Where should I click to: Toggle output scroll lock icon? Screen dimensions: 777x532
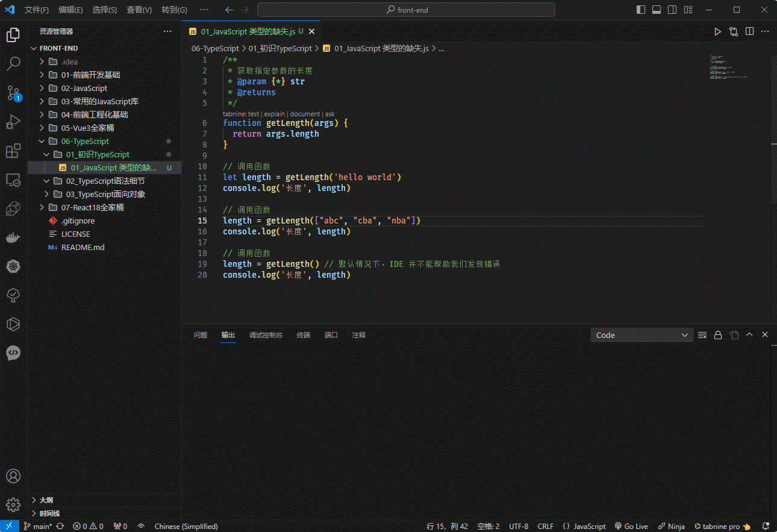coord(718,335)
